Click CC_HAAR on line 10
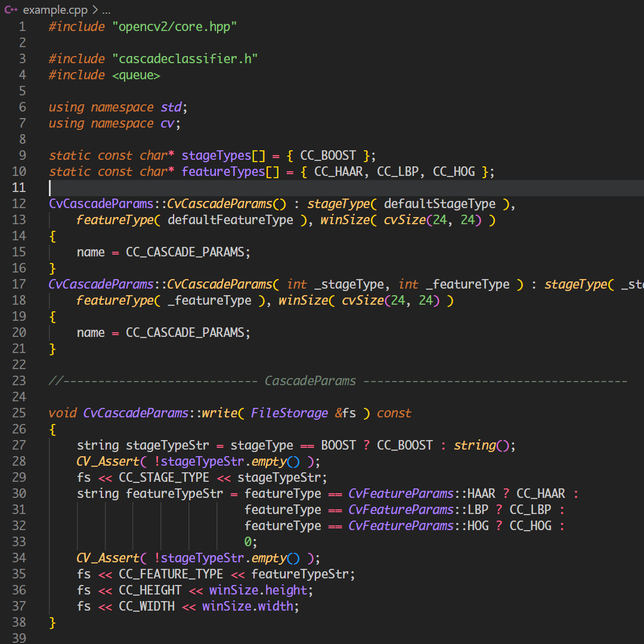The image size is (644, 644). (x=339, y=172)
